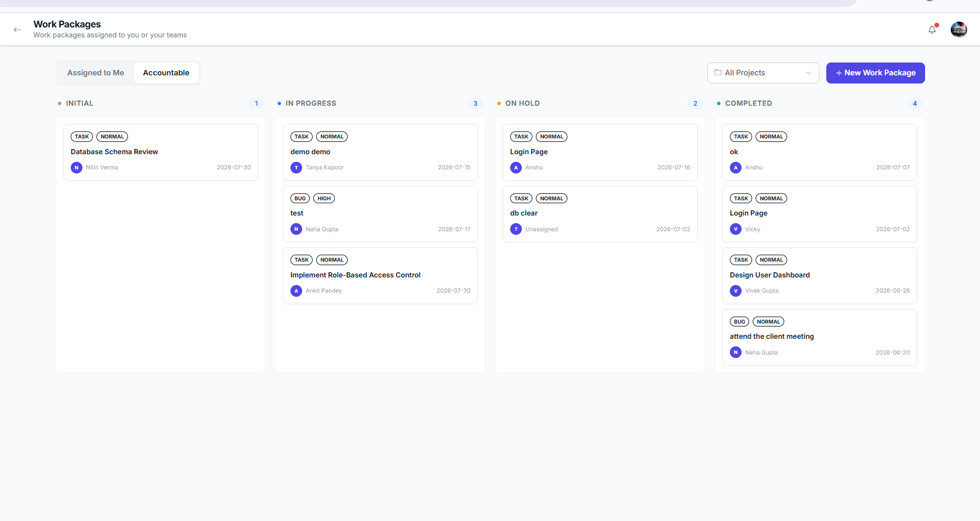
Task: Click Vicky's avatar on Completed Login Page
Action: point(736,230)
